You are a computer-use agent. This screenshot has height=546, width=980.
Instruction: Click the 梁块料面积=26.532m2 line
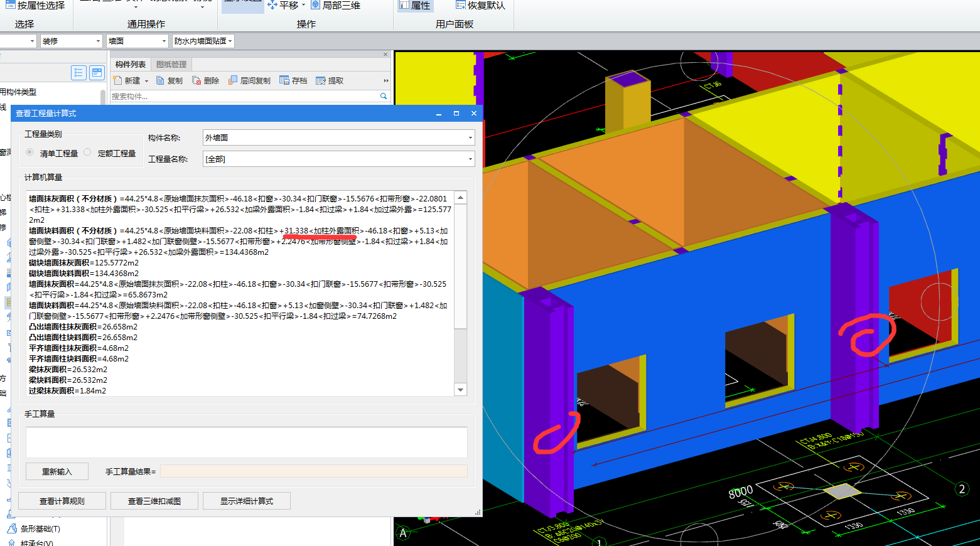(68, 380)
